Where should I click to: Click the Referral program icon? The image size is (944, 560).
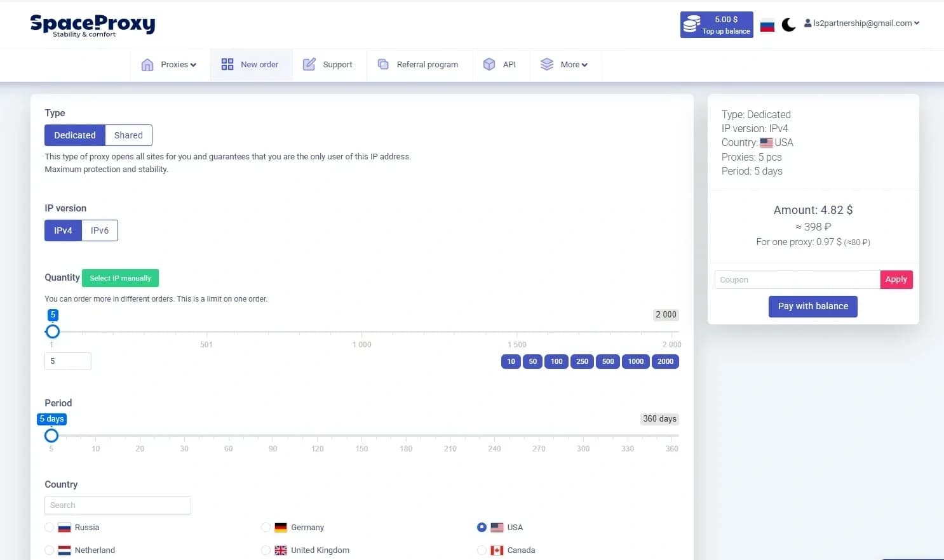(x=383, y=64)
